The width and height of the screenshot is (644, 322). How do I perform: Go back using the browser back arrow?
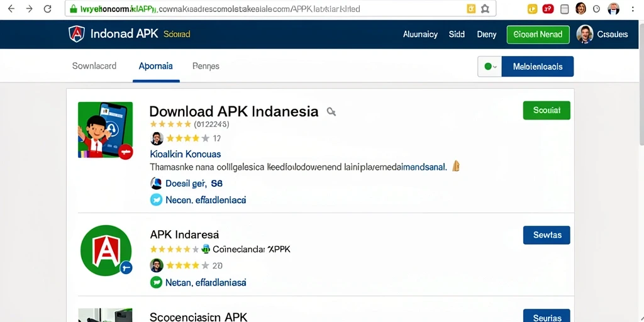coord(11,9)
